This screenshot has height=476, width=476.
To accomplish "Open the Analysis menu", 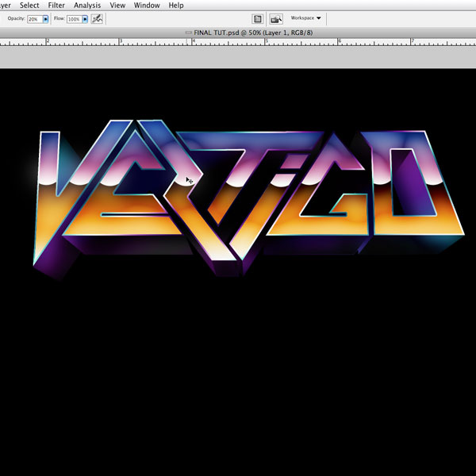I will tap(87, 6).
